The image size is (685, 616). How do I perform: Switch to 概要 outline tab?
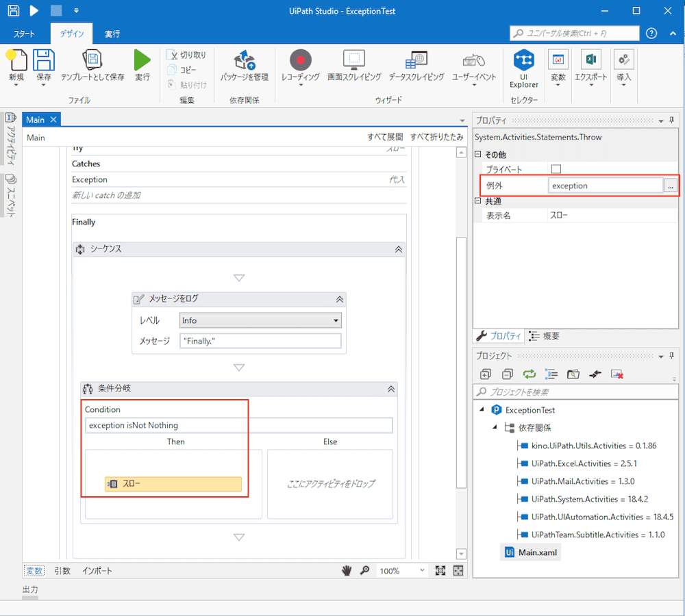pos(545,336)
